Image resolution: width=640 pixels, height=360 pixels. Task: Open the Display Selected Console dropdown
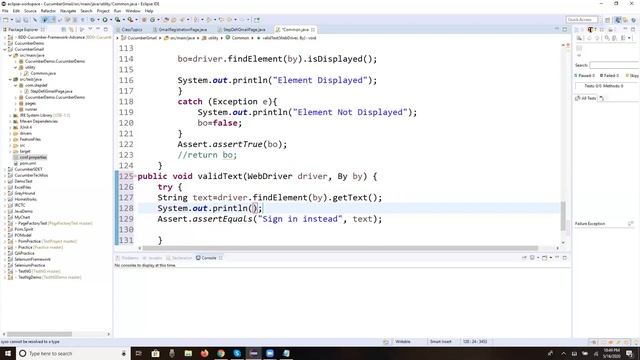tap(538, 258)
